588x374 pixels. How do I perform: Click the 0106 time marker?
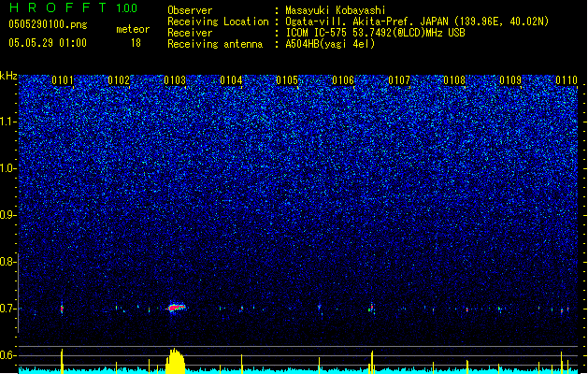click(343, 80)
